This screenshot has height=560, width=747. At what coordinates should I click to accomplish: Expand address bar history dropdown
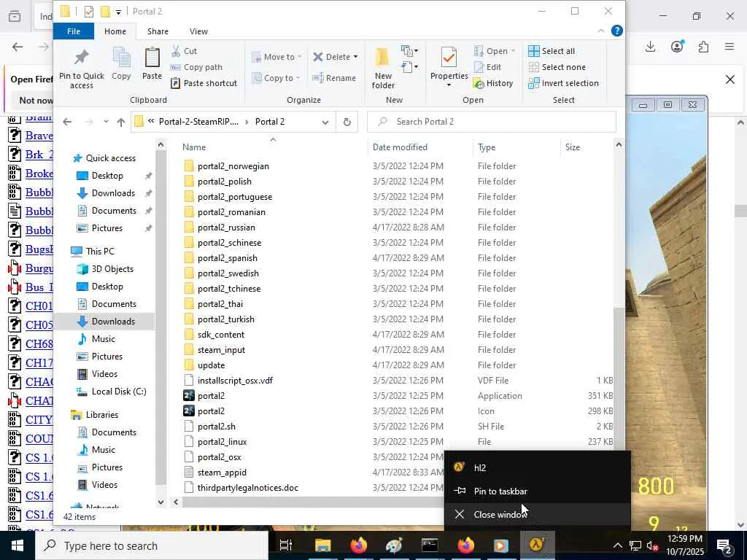325,122
